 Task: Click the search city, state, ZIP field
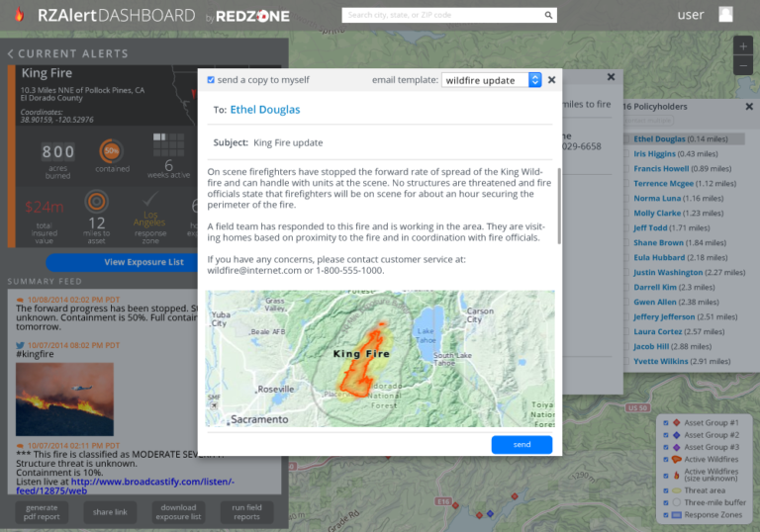point(443,16)
